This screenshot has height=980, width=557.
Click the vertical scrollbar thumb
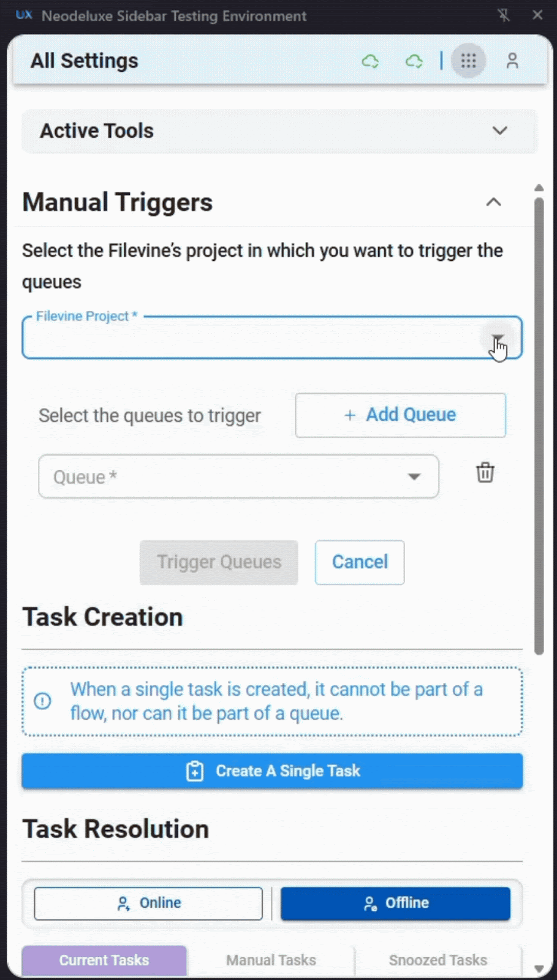pyautogui.click(x=539, y=423)
